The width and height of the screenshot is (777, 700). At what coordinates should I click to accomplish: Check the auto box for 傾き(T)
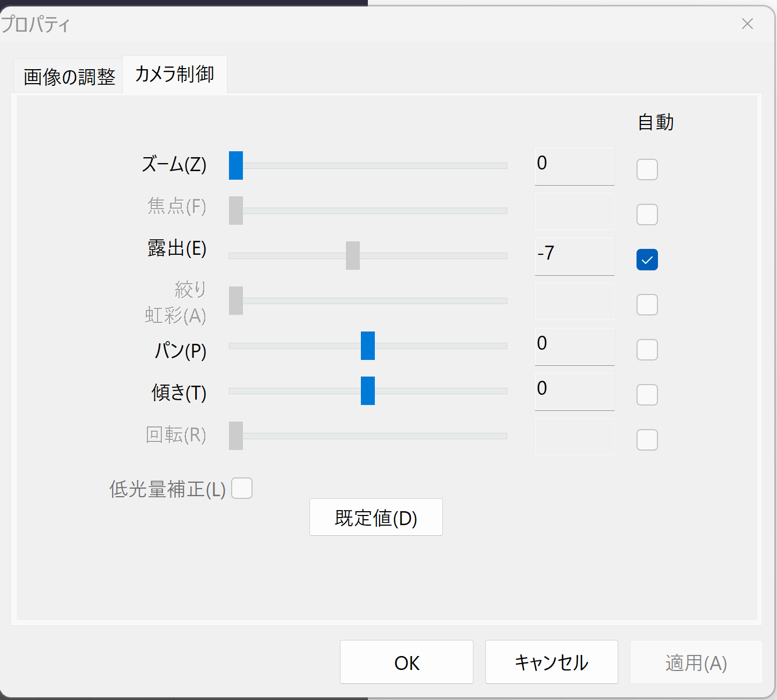click(x=647, y=395)
